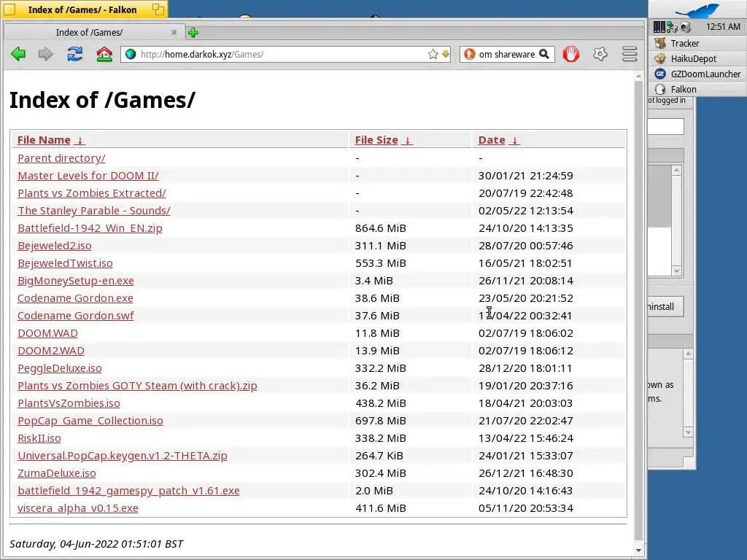Add a new tab with green plus
This screenshot has height=560, width=747.
coord(193,32)
